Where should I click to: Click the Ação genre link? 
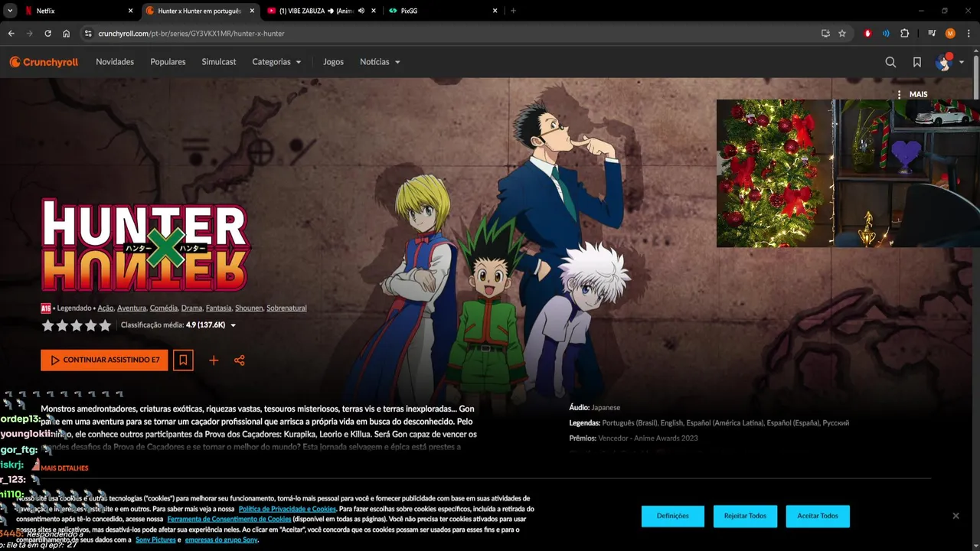(x=106, y=308)
